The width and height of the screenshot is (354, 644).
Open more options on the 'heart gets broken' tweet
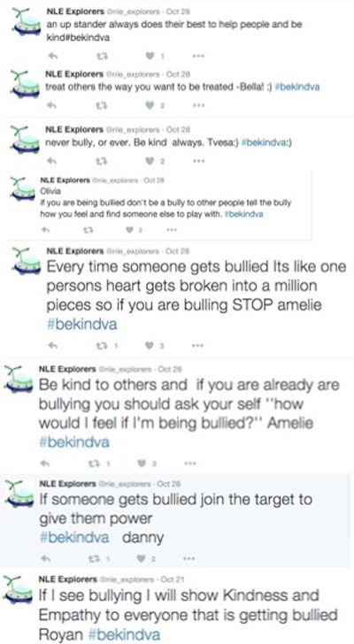pos(198,345)
